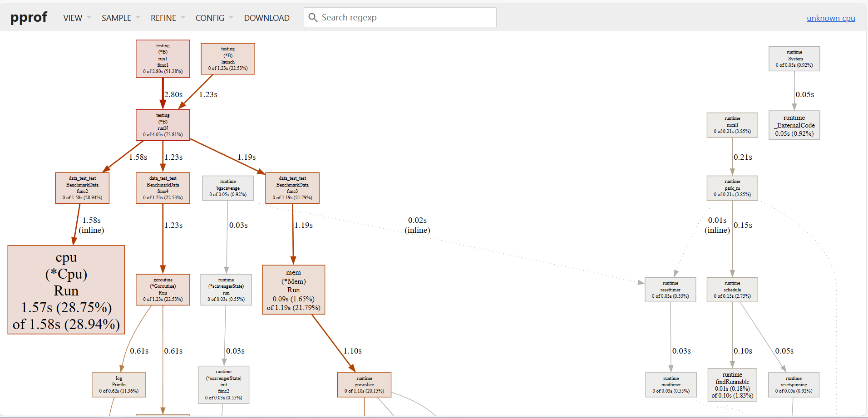This screenshot has width=868, height=418.
Task: Select the log Println node
Action: pos(119,385)
